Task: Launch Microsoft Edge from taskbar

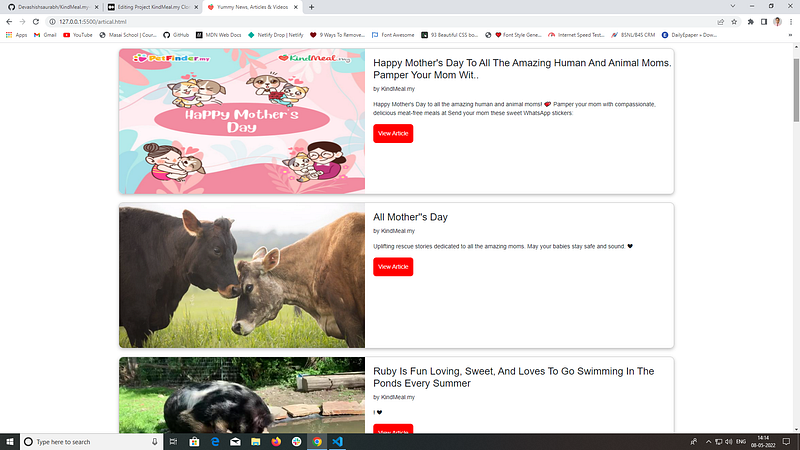Action: [215, 442]
